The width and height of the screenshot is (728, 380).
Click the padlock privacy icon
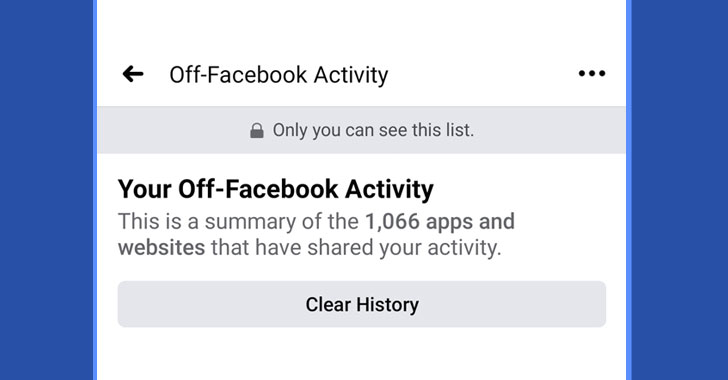257,131
